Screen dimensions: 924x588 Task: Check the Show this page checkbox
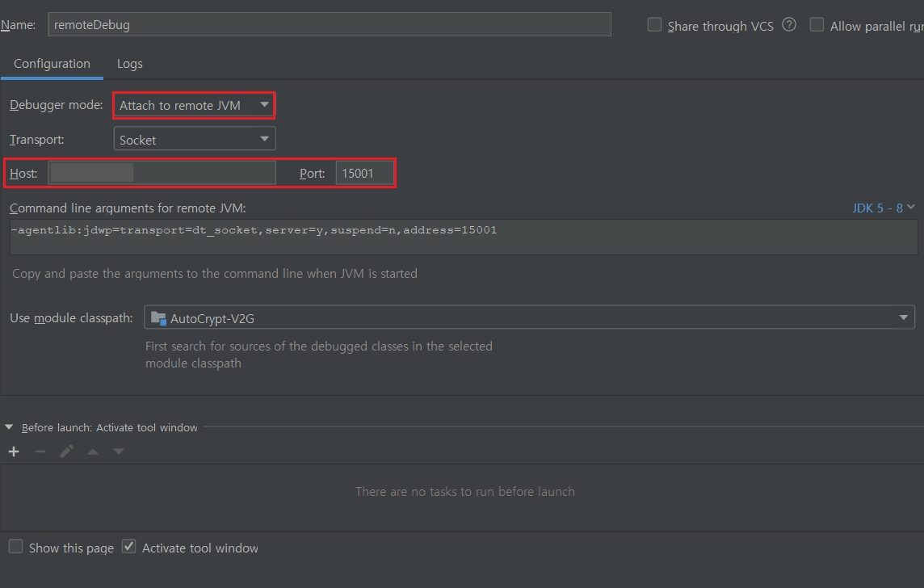pyautogui.click(x=16, y=547)
